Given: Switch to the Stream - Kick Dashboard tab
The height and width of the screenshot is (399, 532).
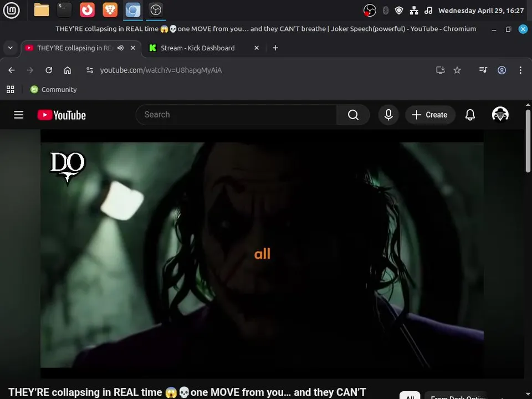Looking at the screenshot, I should [x=197, y=48].
